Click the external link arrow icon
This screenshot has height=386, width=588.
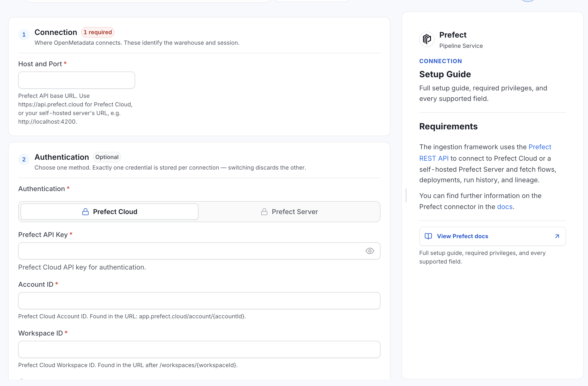(x=557, y=236)
